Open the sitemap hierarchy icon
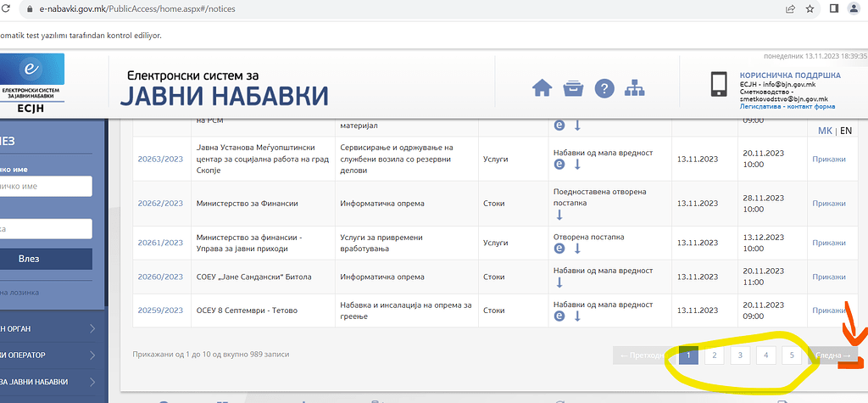Screen dimensions: 868x403 click(x=635, y=88)
